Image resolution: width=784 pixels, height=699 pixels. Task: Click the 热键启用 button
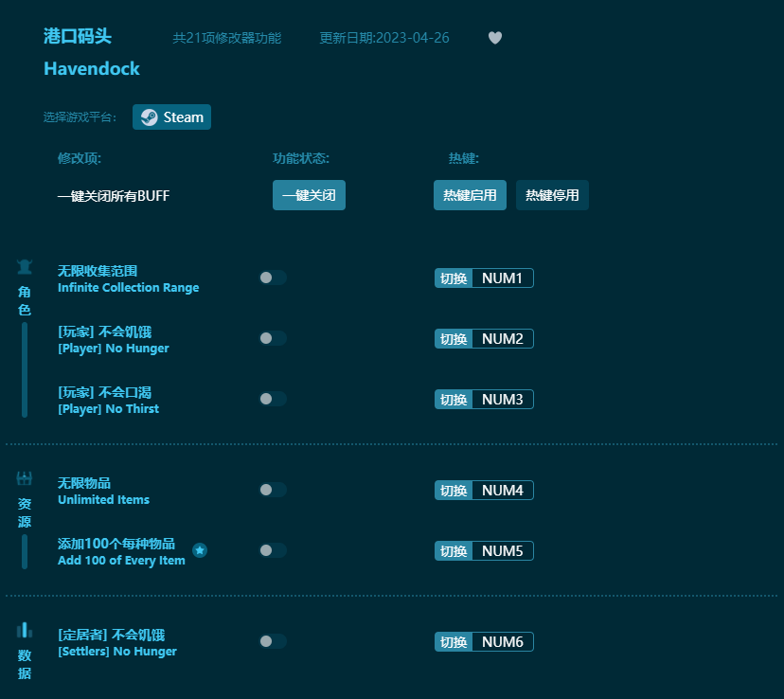470,195
